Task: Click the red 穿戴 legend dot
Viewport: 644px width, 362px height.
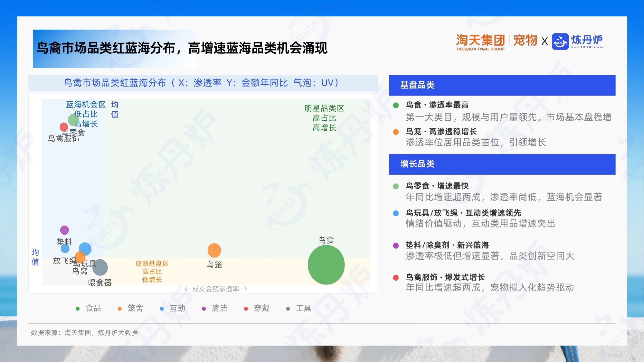Action: pos(246,309)
